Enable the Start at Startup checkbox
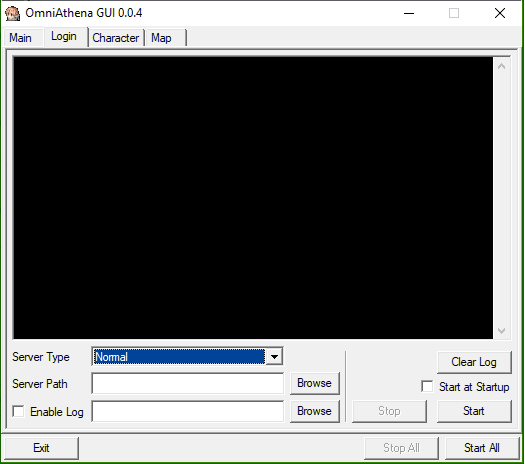 [427, 386]
